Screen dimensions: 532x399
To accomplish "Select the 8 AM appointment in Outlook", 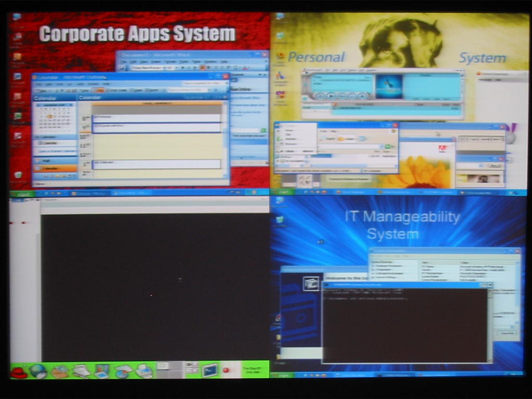I will pyautogui.click(x=156, y=118).
